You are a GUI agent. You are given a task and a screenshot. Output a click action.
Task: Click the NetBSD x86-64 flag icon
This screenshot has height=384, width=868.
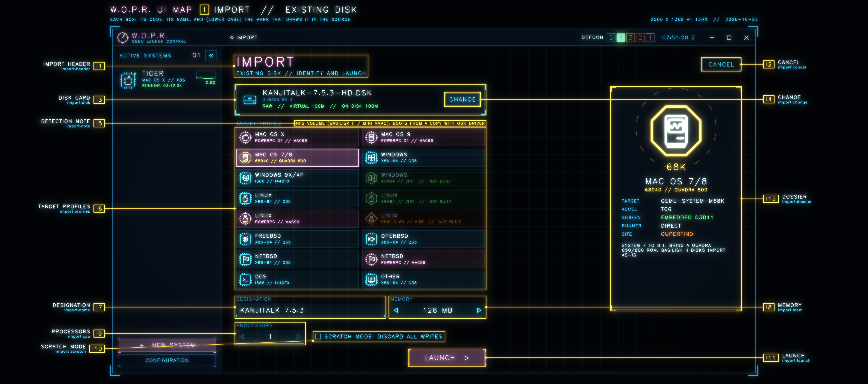point(245,259)
